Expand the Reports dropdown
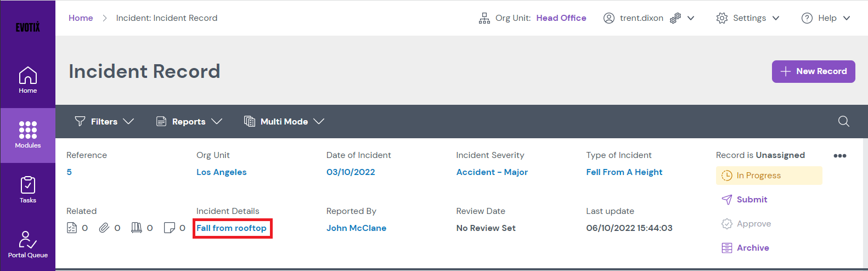 (189, 121)
